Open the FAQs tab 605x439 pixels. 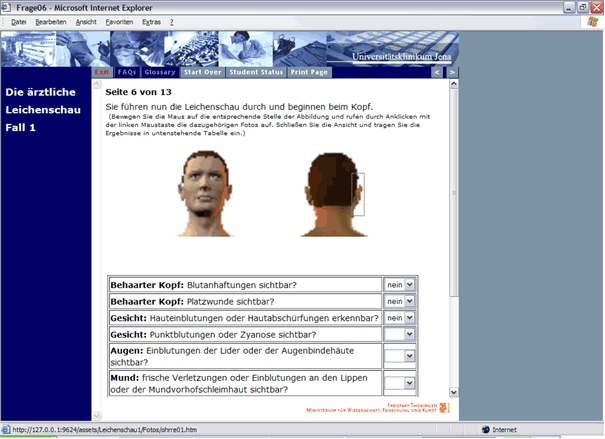pos(127,72)
